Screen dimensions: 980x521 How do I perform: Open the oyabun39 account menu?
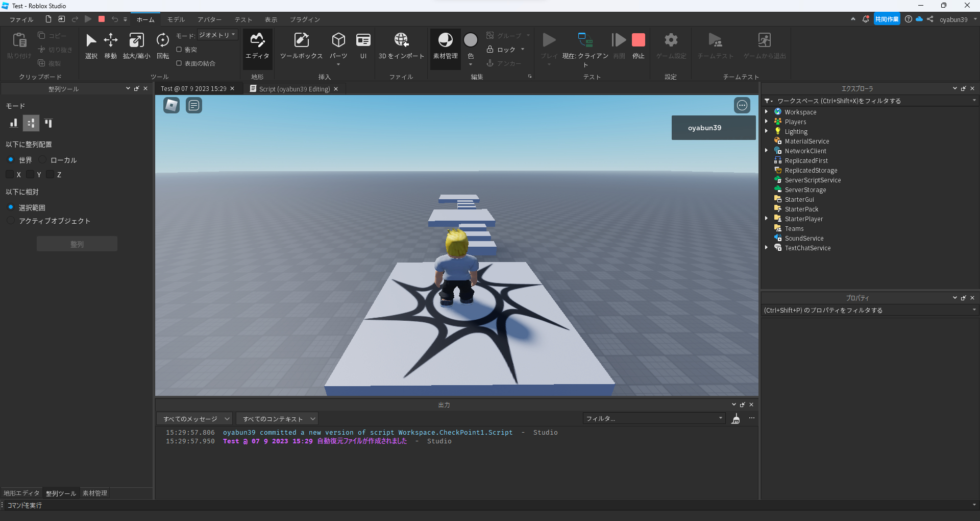(x=958, y=19)
